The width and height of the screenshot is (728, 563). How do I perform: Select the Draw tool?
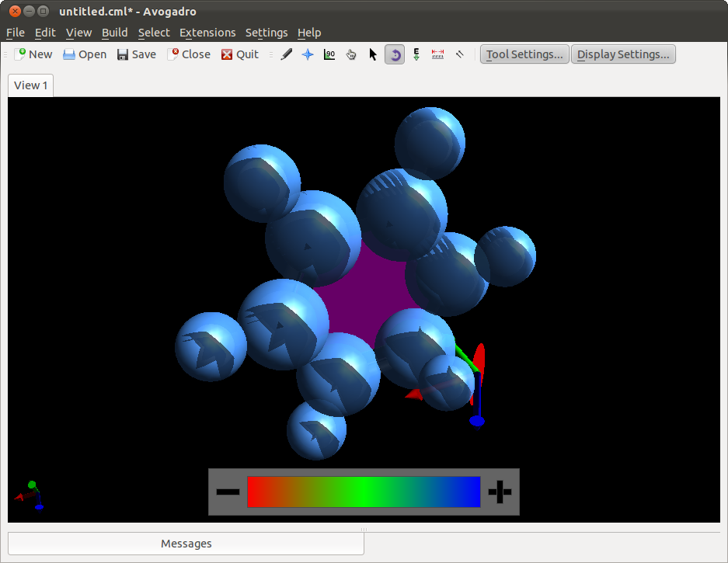285,54
